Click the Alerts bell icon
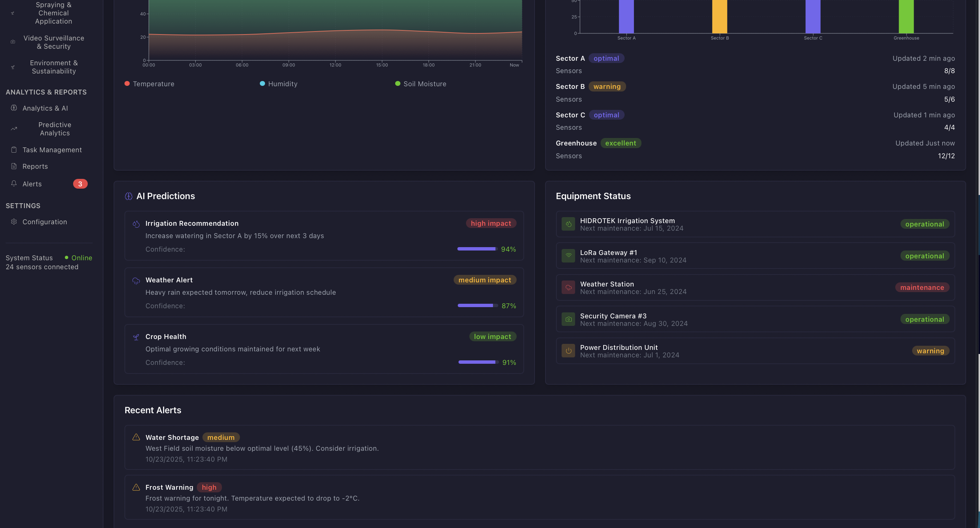This screenshot has width=980, height=528. click(14, 183)
